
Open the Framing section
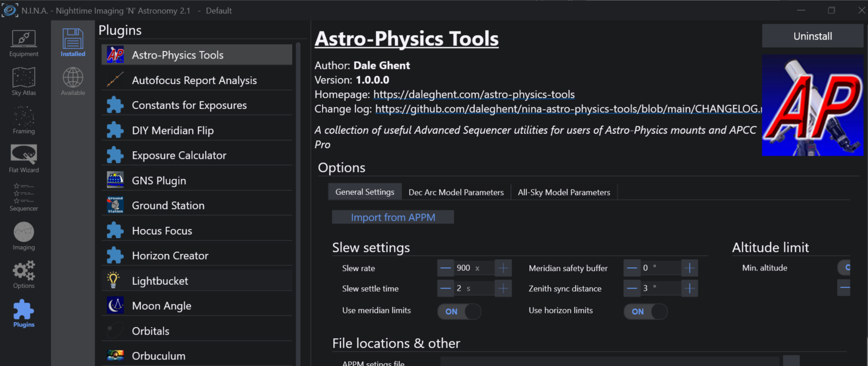[x=24, y=120]
